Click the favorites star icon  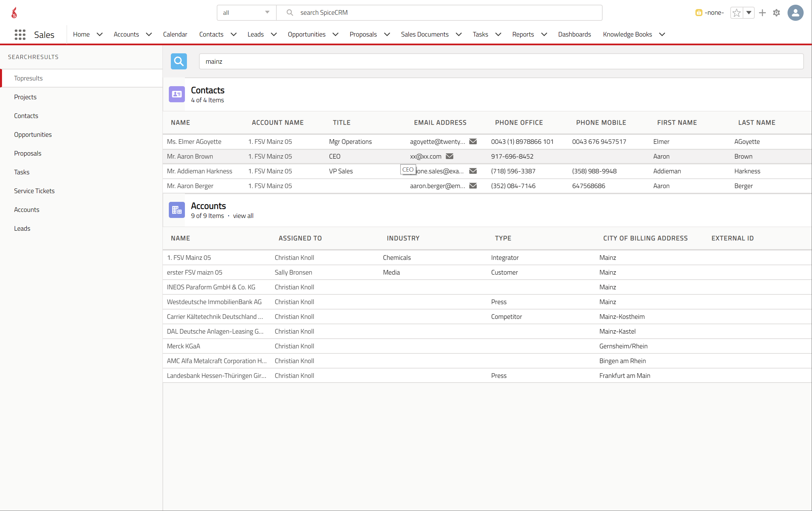pos(737,13)
